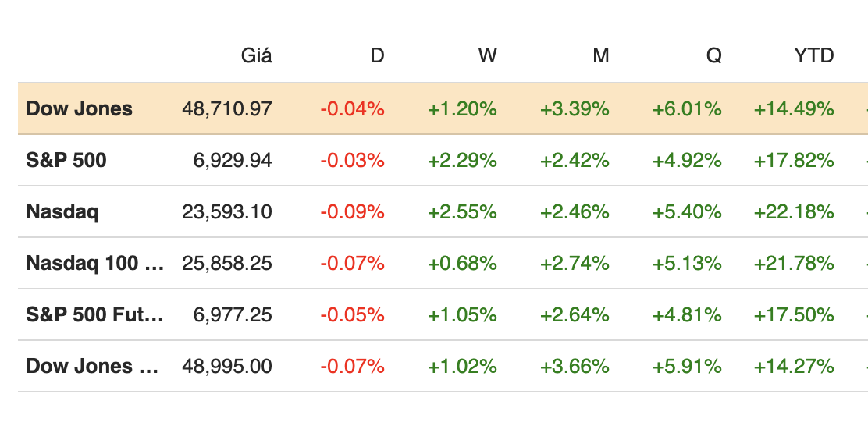Image resolution: width=868 pixels, height=426 pixels.
Task: Click the D column header
Action: click(377, 55)
